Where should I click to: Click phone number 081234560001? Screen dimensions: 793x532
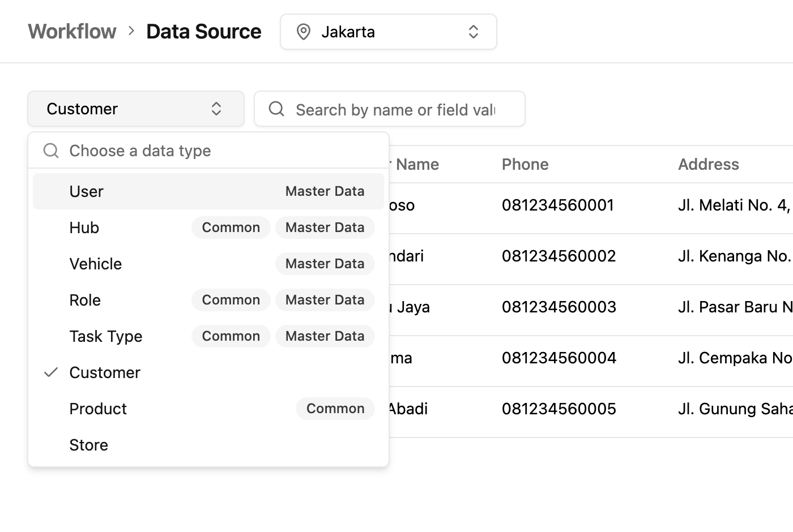pos(558,205)
